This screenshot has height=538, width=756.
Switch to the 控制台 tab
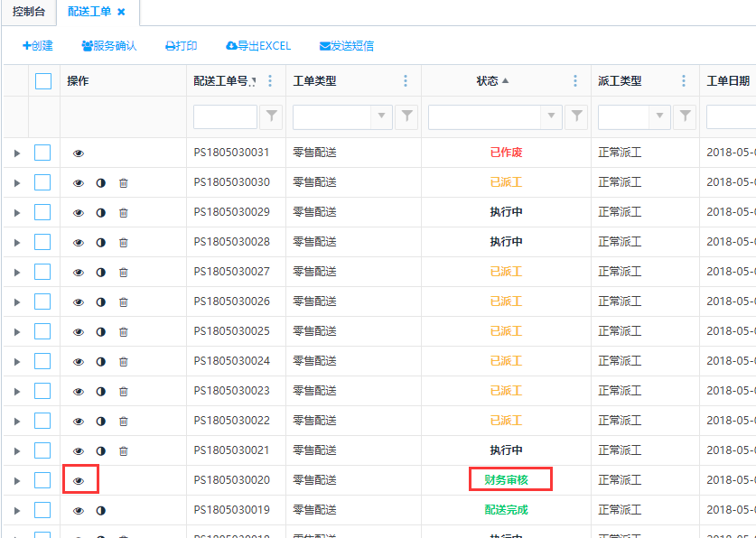coord(28,12)
